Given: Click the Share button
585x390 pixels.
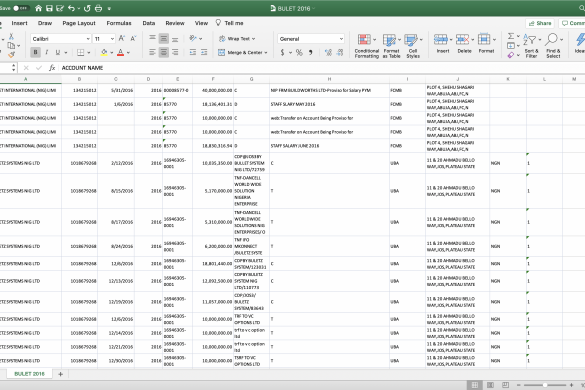Looking at the screenshot, I should 540,23.
